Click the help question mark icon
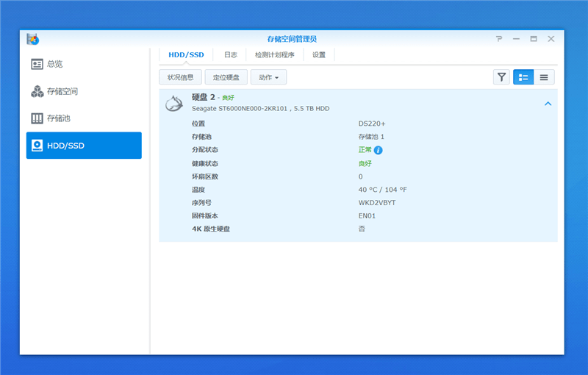 (x=499, y=39)
